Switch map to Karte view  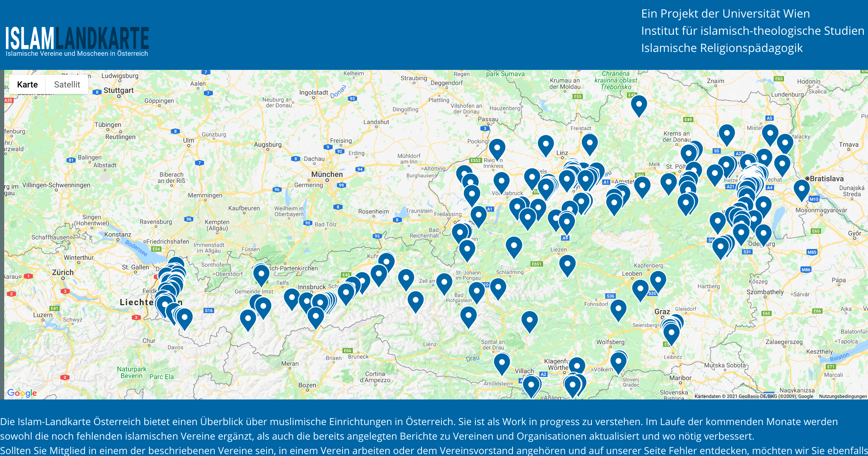coord(27,84)
